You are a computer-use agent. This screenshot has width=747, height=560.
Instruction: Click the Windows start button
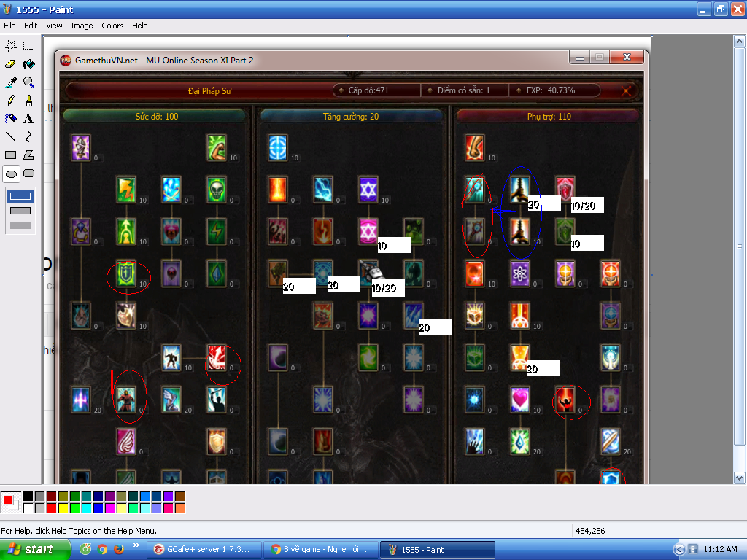(34, 550)
